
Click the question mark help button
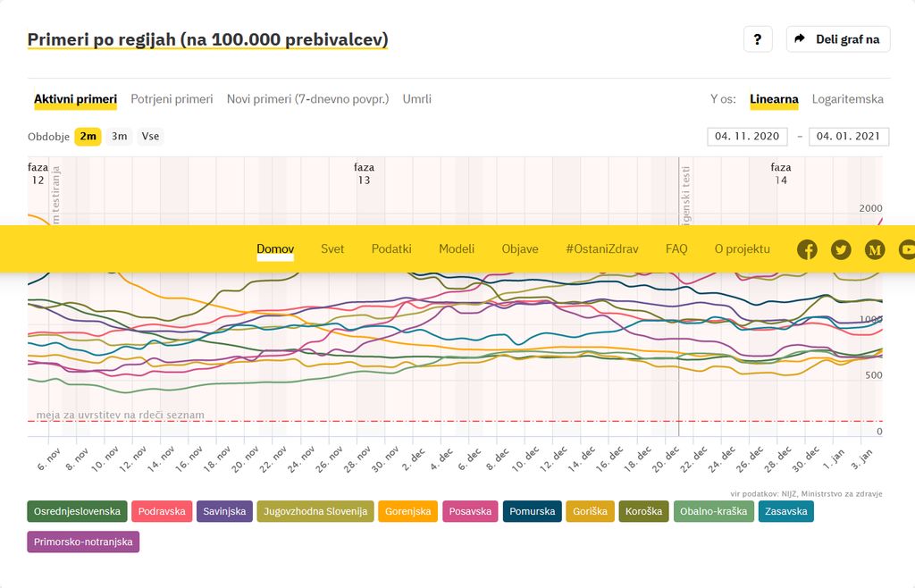pos(758,39)
